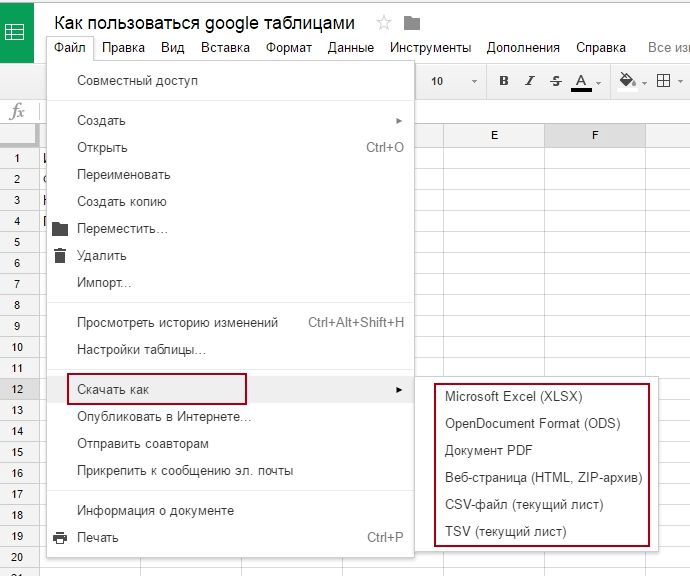Viewport: 690px width, 576px height.
Task: Open the fill color bucket tool
Action: [x=627, y=81]
